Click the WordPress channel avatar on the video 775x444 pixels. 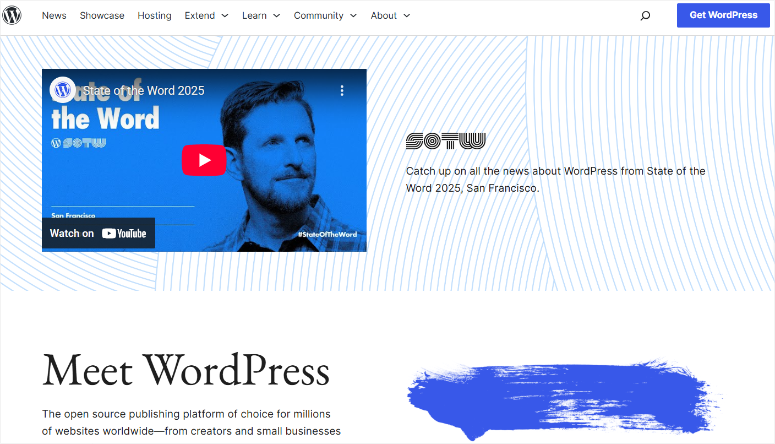pos(62,90)
